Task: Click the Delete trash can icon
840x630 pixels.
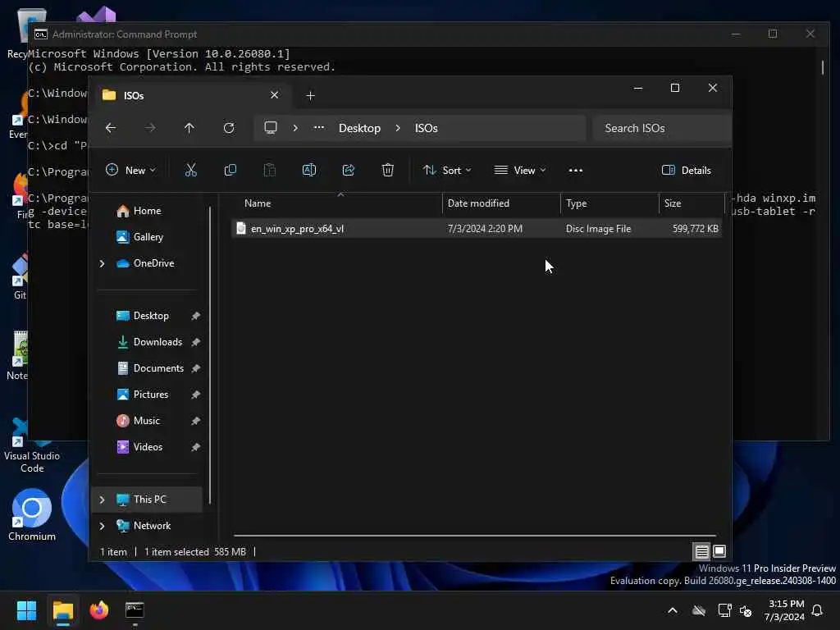Action: [x=388, y=171]
